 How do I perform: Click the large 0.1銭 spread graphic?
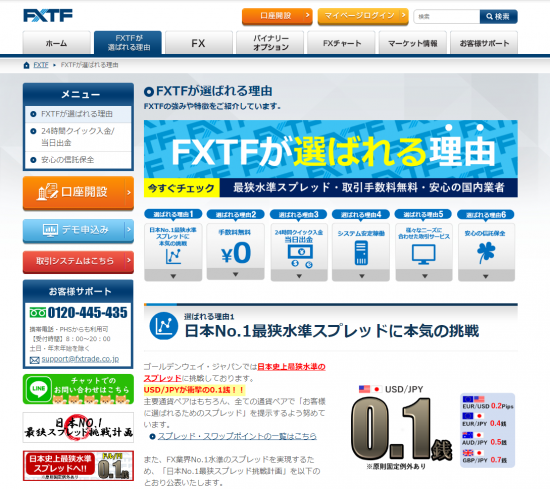(401, 429)
